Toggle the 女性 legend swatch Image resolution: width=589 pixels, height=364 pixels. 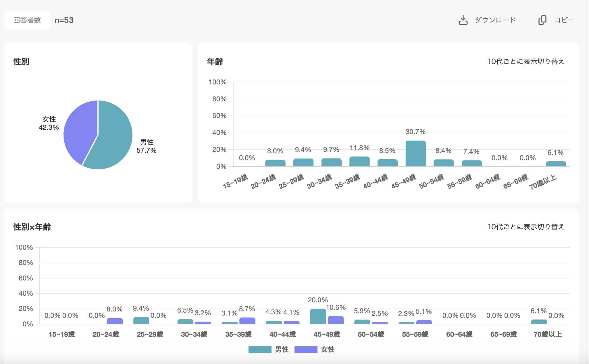coord(306,349)
